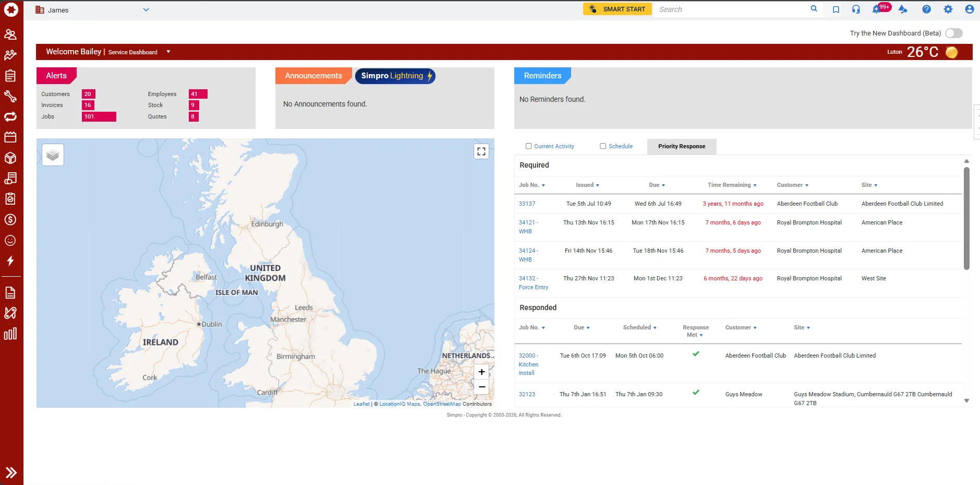Viewport: 980px width, 485px height.
Task: Open the Reports bar chart sidebar icon
Action: [10, 334]
